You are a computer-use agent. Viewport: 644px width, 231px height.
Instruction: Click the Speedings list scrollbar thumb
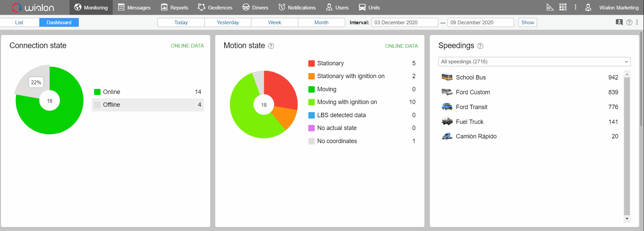[627, 146]
